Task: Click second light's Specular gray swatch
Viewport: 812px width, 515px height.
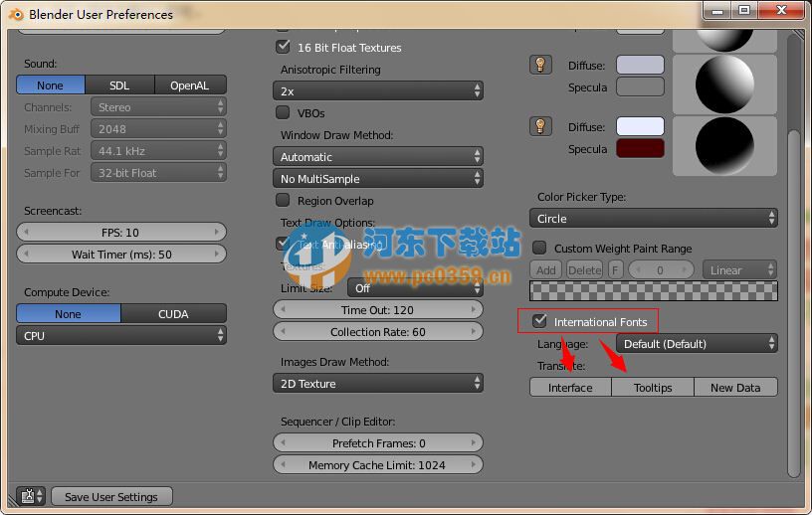Action: click(640, 86)
